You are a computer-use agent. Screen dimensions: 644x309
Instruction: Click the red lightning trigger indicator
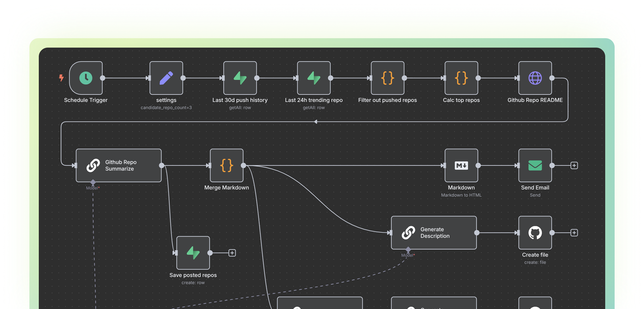click(x=61, y=78)
